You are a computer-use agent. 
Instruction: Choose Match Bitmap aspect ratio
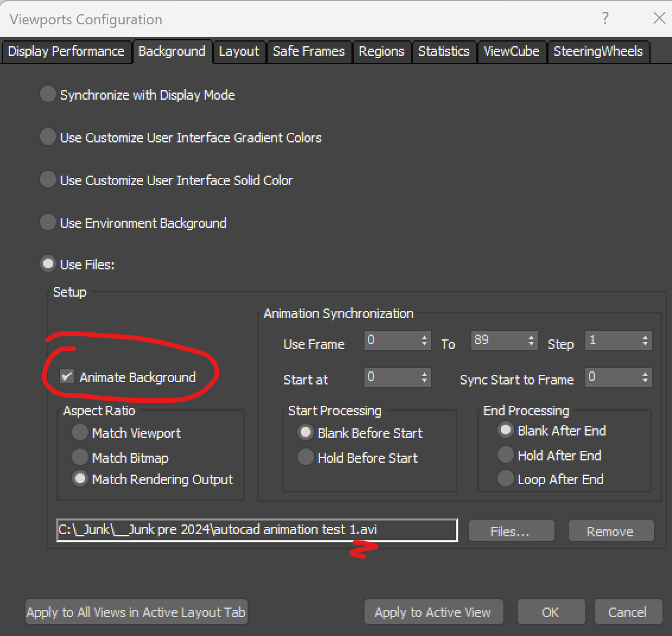pos(80,457)
